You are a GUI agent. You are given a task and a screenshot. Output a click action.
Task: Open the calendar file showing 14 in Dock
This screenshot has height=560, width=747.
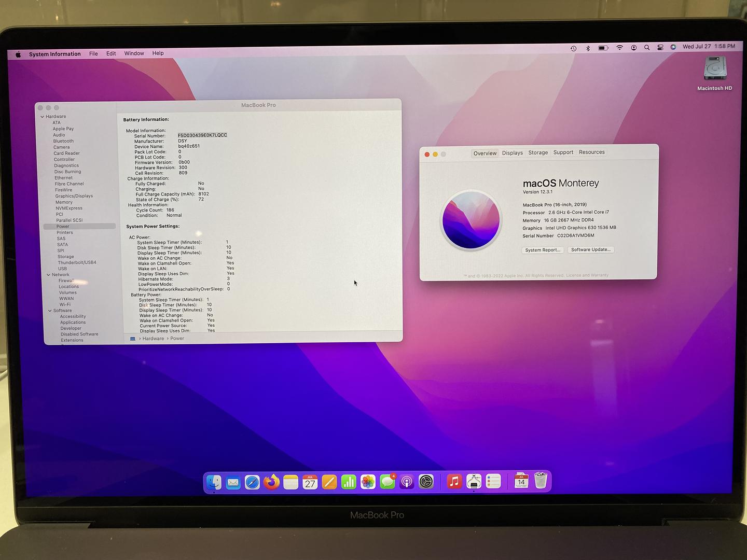(x=521, y=481)
